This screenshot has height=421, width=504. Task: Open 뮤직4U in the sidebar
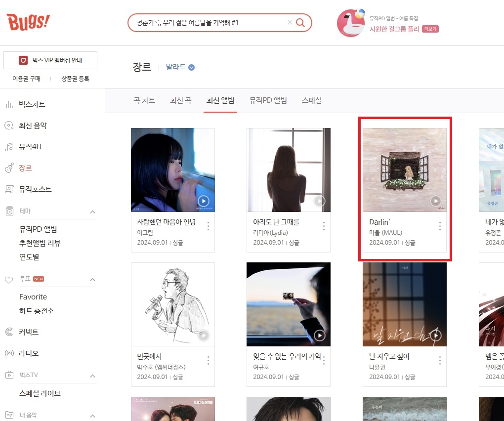click(x=30, y=147)
